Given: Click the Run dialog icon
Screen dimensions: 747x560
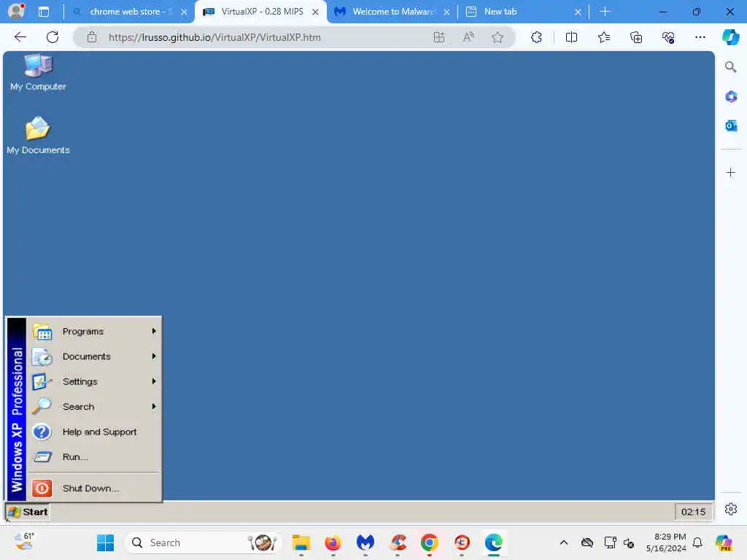Looking at the screenshot, I should pos(42,457).
